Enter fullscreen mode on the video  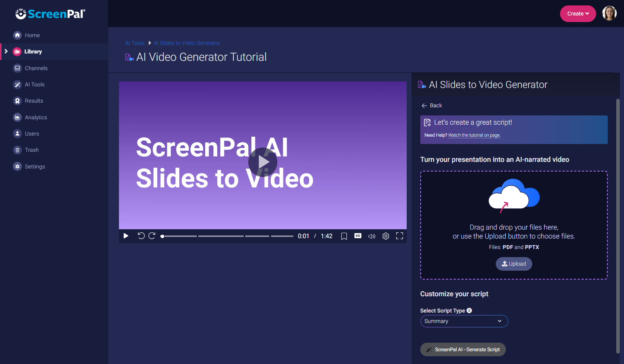399,236
